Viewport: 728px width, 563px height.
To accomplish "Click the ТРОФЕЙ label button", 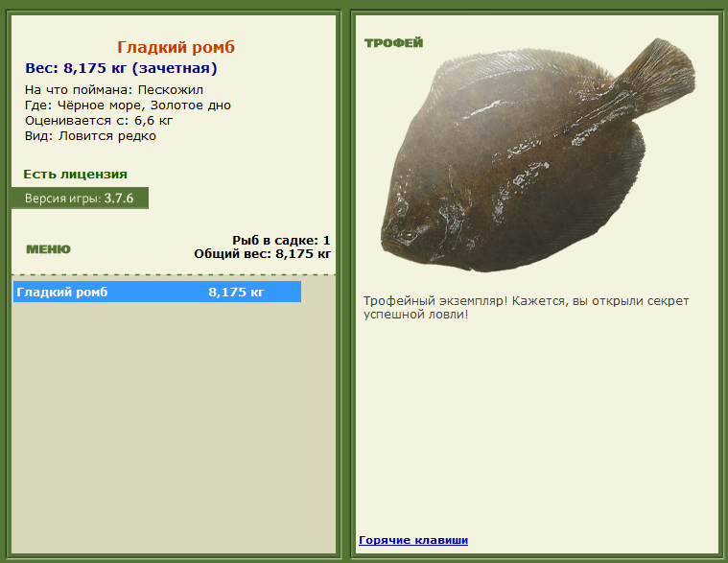I will click(393, 43).
